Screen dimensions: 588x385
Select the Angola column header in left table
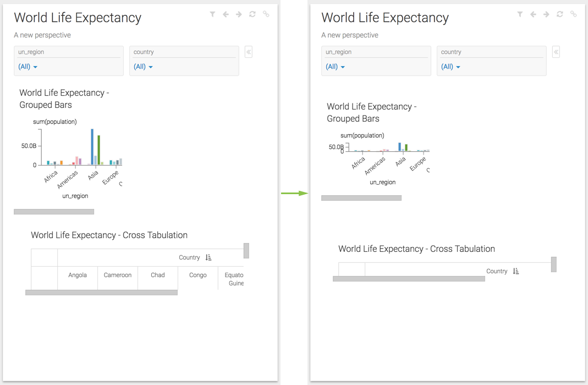tap(78, 275)
